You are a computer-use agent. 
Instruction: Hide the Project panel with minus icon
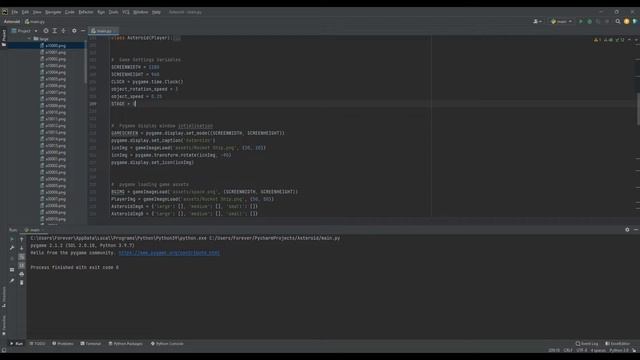click(83, 31)
